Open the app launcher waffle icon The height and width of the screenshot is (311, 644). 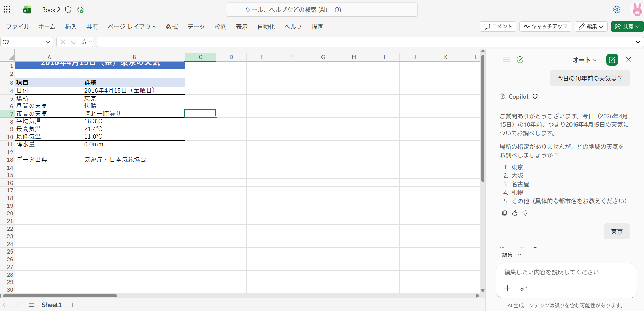tap(7, 10)
